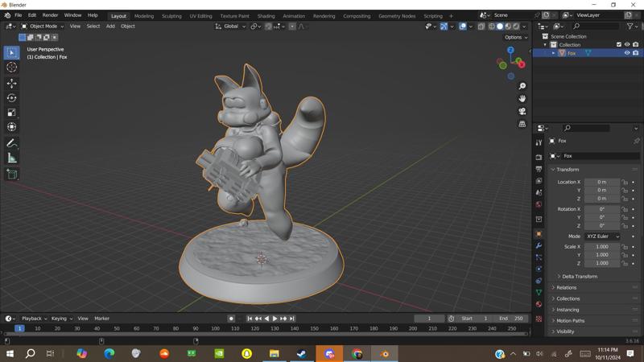Select the Add Cube tool
This screenshot has height=362, width=644.
[11, 175]
